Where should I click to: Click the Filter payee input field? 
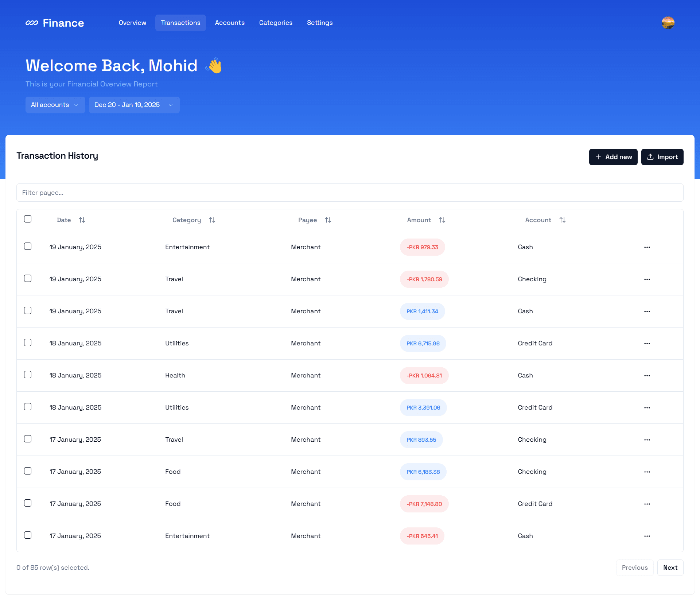[146, 193]
